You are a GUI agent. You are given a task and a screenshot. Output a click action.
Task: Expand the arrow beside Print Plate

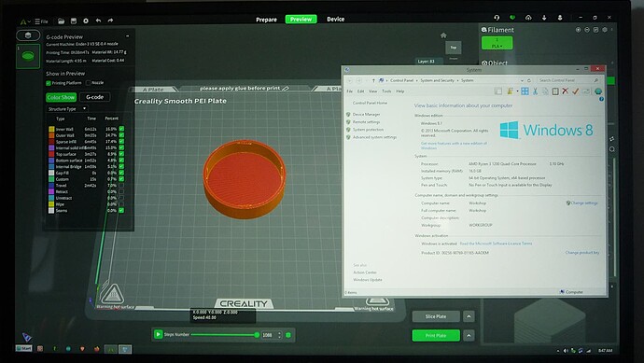point(469,336)
